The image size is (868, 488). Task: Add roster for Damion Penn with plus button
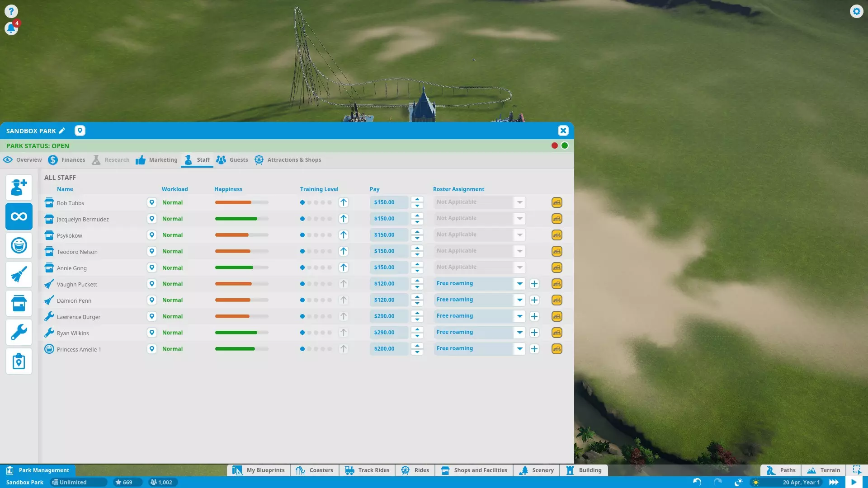point(534,300)
